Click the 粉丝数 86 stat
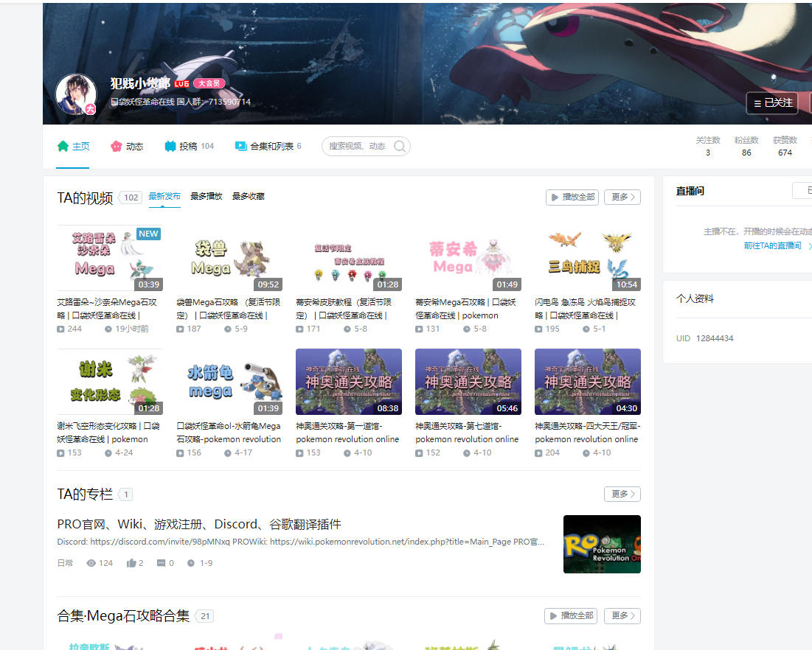Image resolution: width=812 pixels, height=650 pixels. click(x=746, y=147)
